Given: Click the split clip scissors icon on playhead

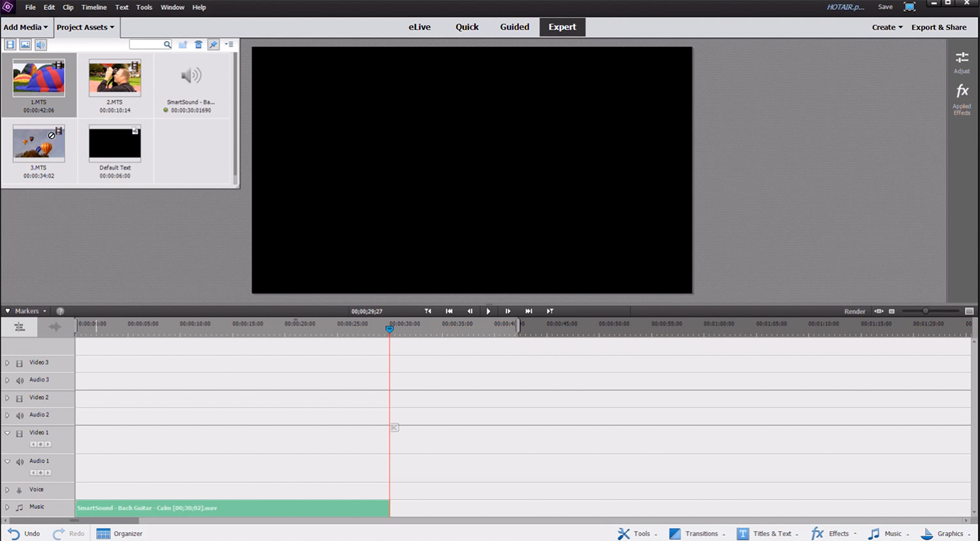Looking at the screenshot, I should point(394,427).
